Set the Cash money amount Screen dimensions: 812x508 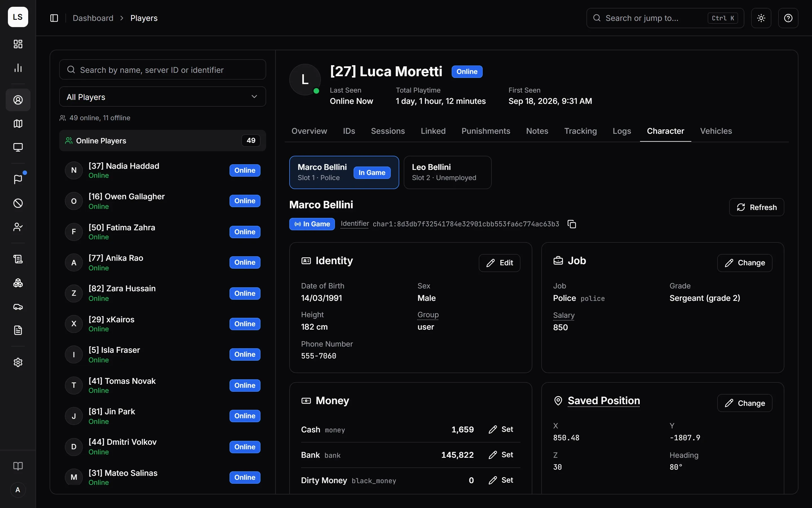coord(501,429)
